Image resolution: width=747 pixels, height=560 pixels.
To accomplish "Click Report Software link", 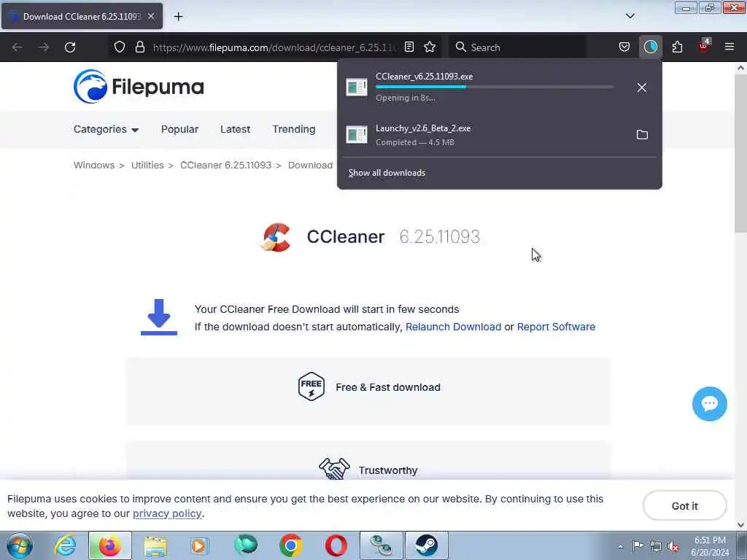I will pos(556,327).
